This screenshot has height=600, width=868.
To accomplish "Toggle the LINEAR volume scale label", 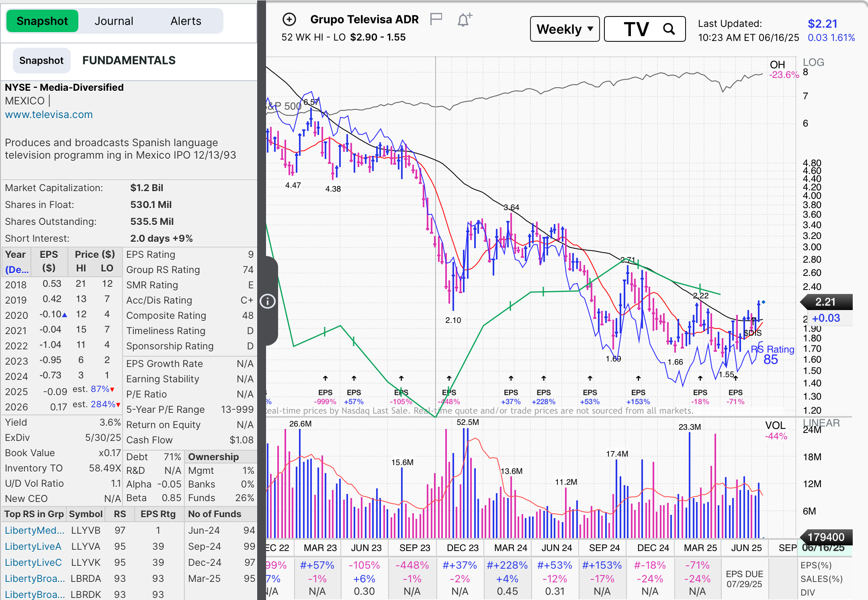I will (x=821, y=422).
